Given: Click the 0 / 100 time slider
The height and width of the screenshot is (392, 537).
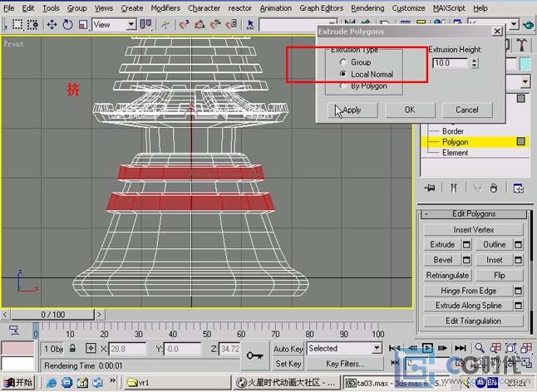Looking at the screenshot, I should [52, 315].
